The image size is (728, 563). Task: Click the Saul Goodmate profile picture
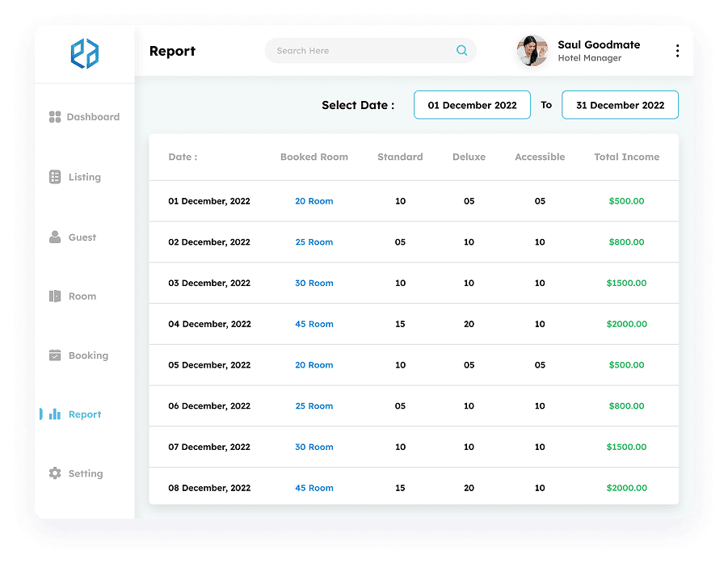click(x=532, y=50)
